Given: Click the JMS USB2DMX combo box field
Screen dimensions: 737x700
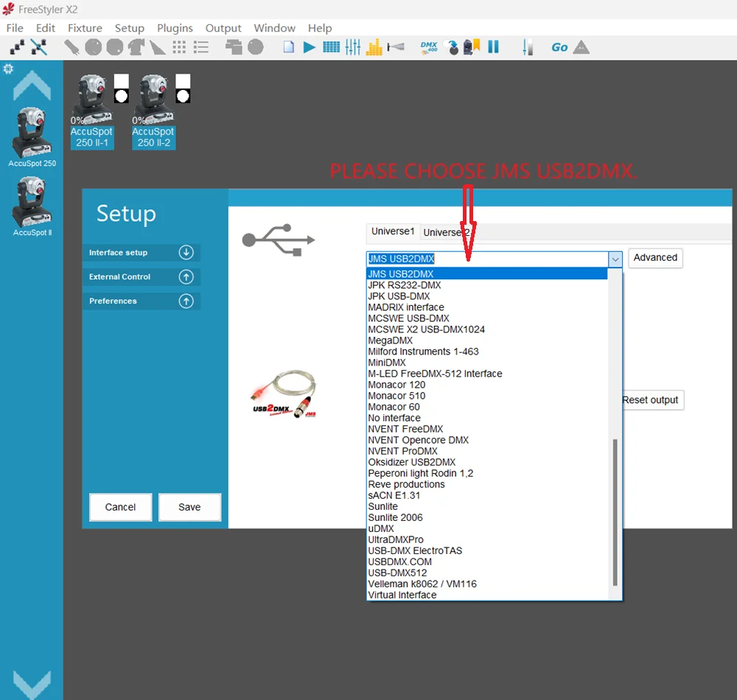Looking at the screenshot, I should point(487,259).
